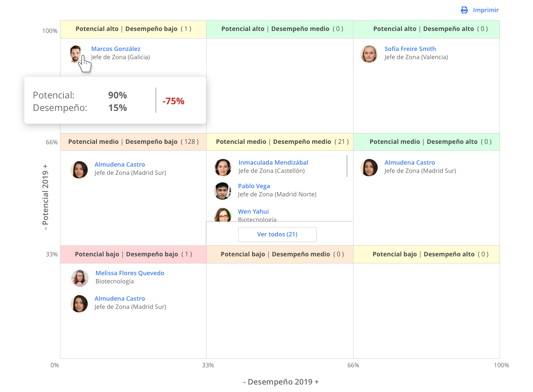Click Wen Yahui's profile photo
Viewport: 533px width, 392px height.
223,215
